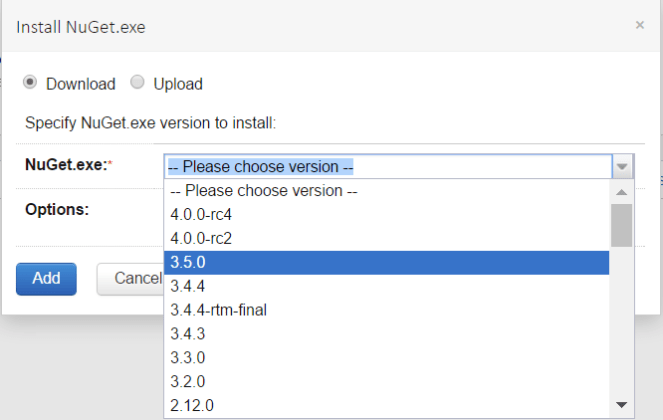Image resolution: width=663 pixels, height=420 pixels.
Task: Collapse the NuGet.exe version dropdown arrow
Action: tap(622, 167)
